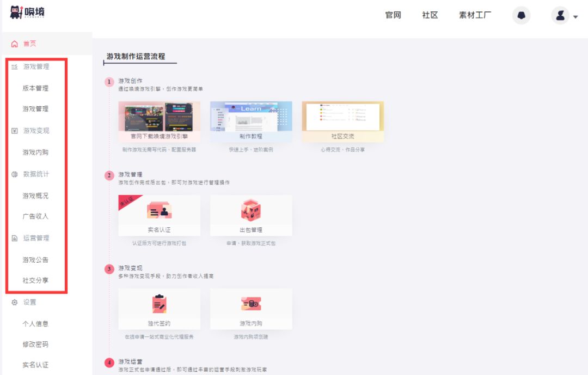This screenshot has width=588, height=375.
Task: Click the 游戏变现 monetization icon in sidebar
Action: click(13, 130)
